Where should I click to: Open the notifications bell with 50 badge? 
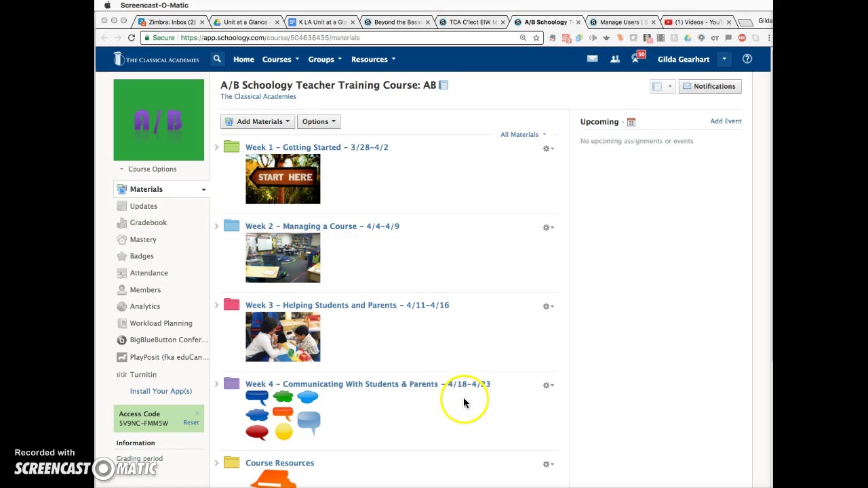coord(636,59)
